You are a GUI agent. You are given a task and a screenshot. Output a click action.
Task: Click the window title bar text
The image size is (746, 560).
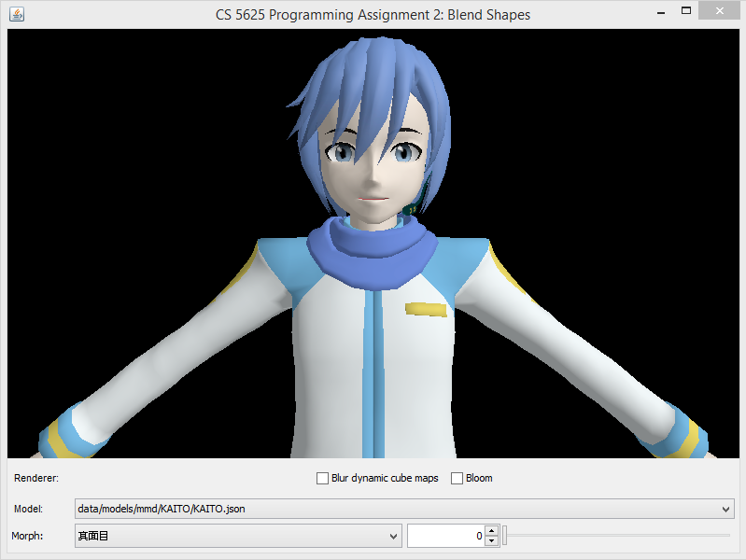tap(373, 14)
